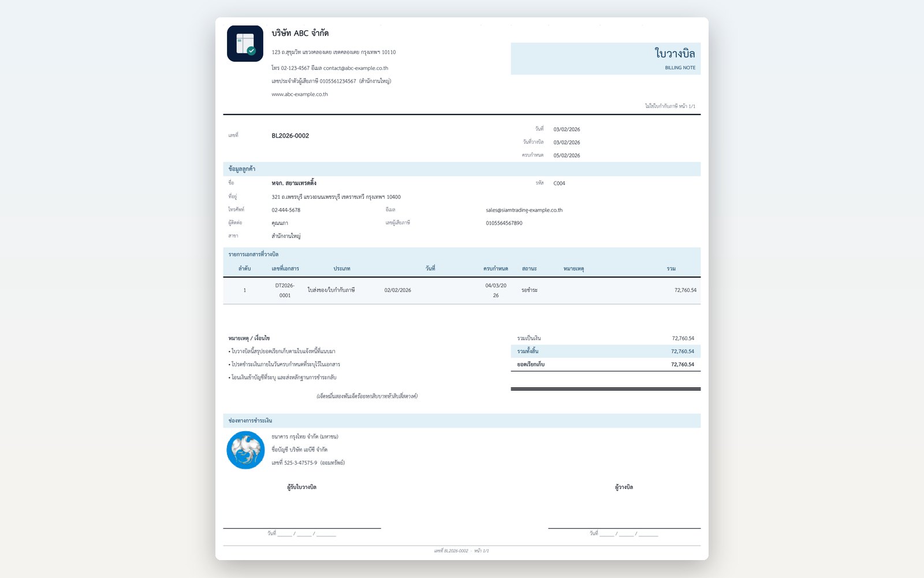This screenshot has width=924, height=578.
Task: Click table date 02/02/2026
Action: click(x=398, y=290)
